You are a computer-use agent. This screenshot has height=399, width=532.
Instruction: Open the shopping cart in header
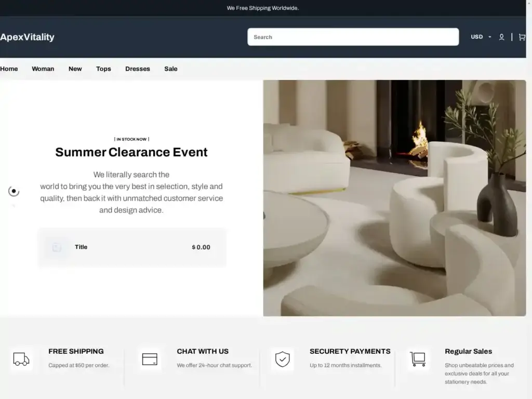(x=522, y=37)
